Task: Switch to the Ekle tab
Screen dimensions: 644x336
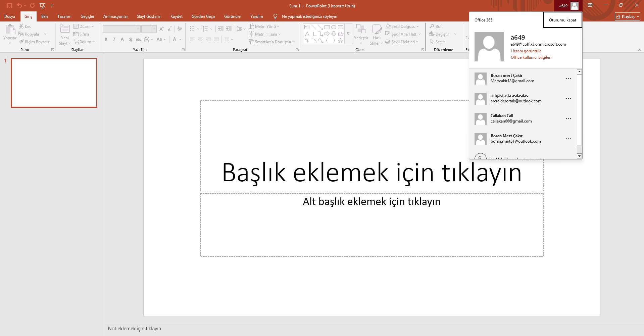Action: pyautogui.click(x=45, y=16)
